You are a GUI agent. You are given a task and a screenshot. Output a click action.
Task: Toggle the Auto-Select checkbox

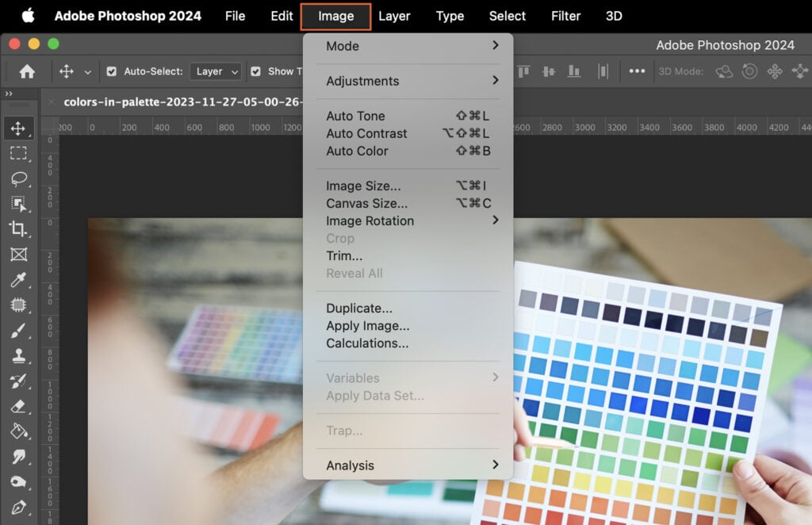pyautogui.click(x=112, y=71)
